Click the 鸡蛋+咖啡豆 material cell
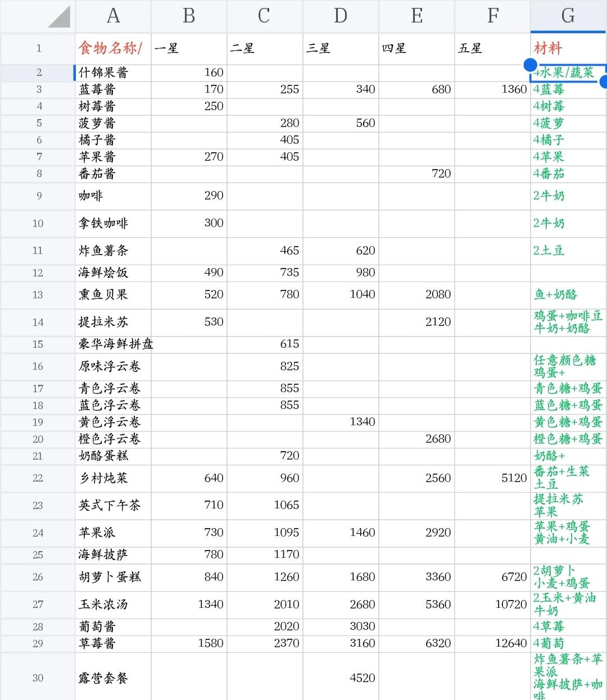 pyautogui.click(x=568, y=322)
